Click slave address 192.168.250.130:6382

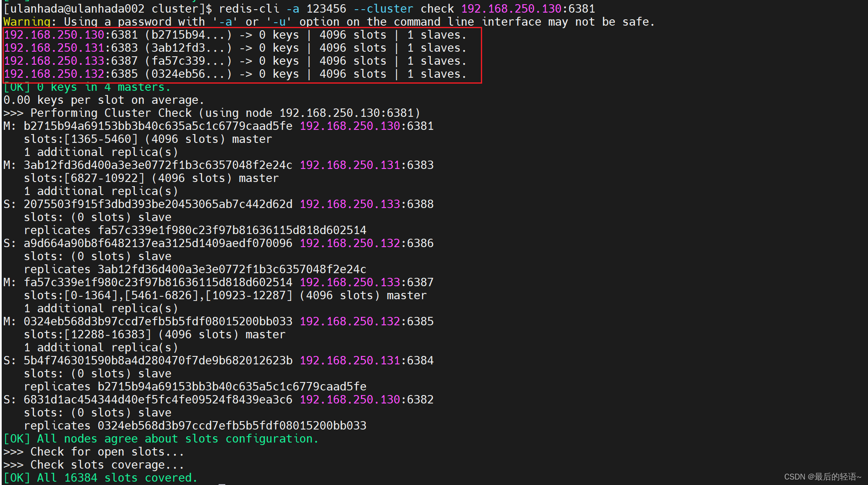point(367,400)
